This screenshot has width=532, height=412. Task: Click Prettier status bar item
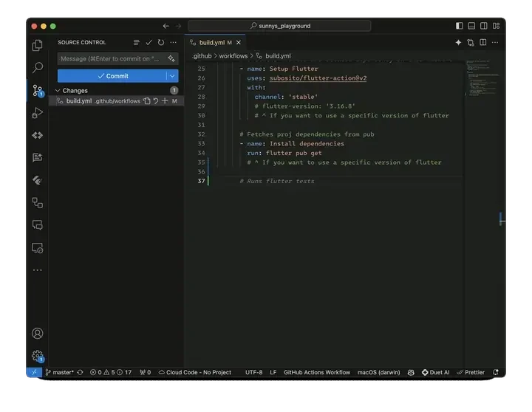pos(471,372)
